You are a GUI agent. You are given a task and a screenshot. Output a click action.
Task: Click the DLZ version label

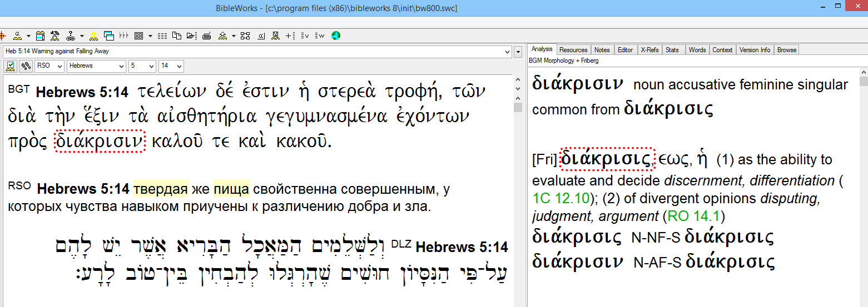401,243
